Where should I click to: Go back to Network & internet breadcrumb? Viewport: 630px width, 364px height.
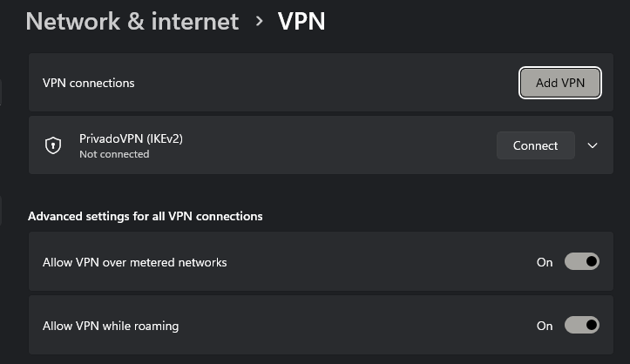click(x=132, y=21)
